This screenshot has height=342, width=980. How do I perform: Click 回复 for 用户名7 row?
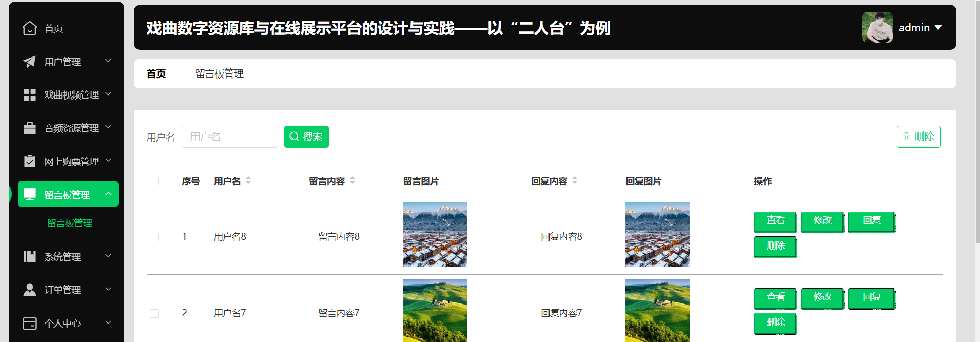click(x=871, y=298)
